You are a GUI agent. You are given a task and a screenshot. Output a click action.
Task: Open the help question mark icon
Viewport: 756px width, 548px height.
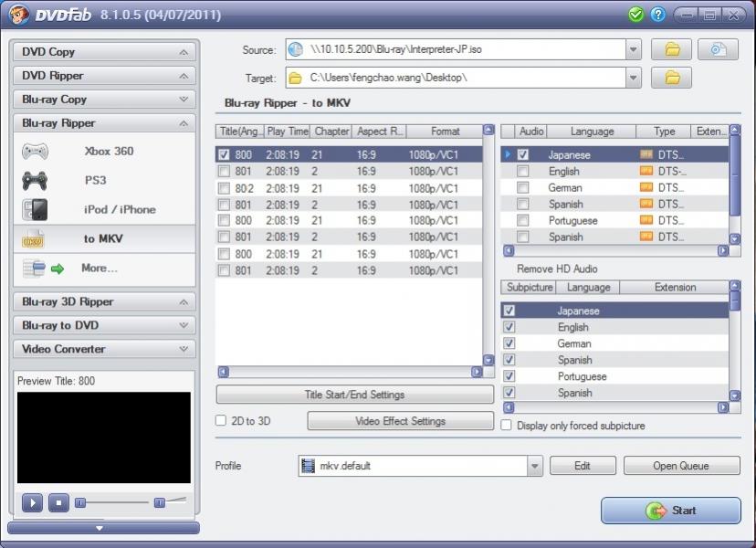coord(657,15)
